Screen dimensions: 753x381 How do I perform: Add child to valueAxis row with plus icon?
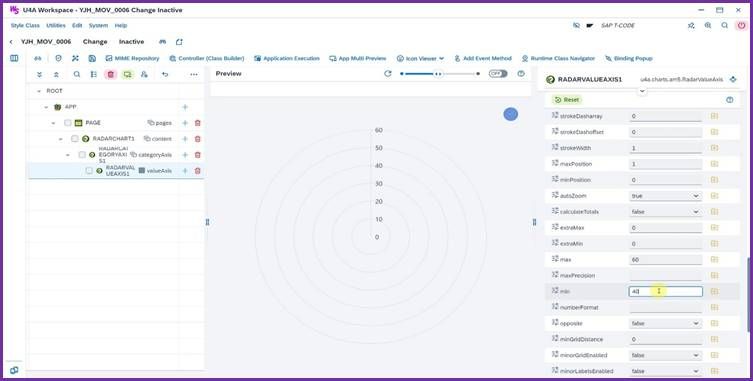(x=185, y=171)
